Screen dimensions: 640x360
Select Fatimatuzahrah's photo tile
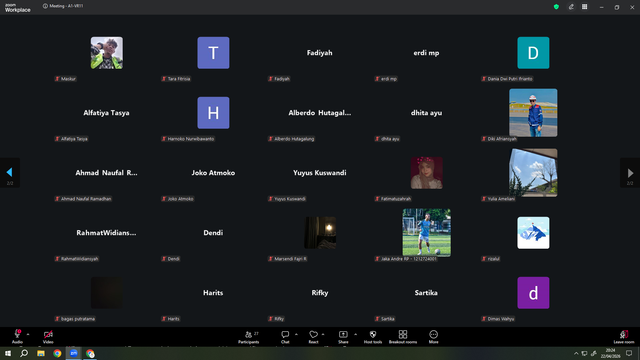tap(427, 173)
